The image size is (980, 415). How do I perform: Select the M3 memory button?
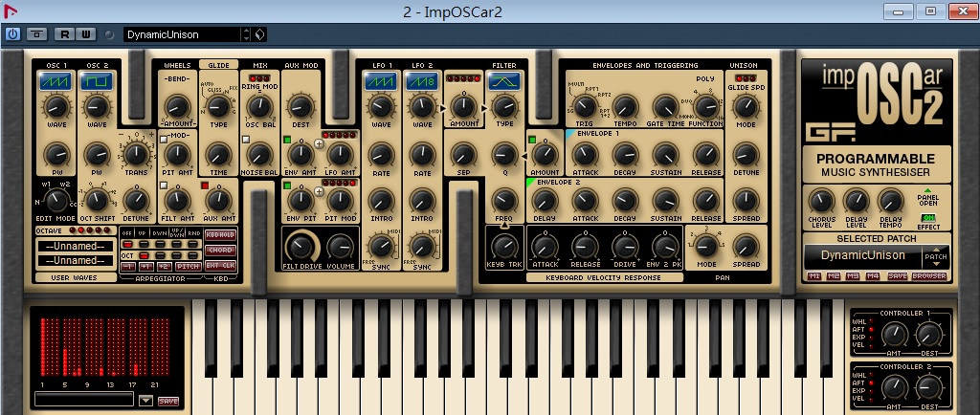[x=853, y=275]
